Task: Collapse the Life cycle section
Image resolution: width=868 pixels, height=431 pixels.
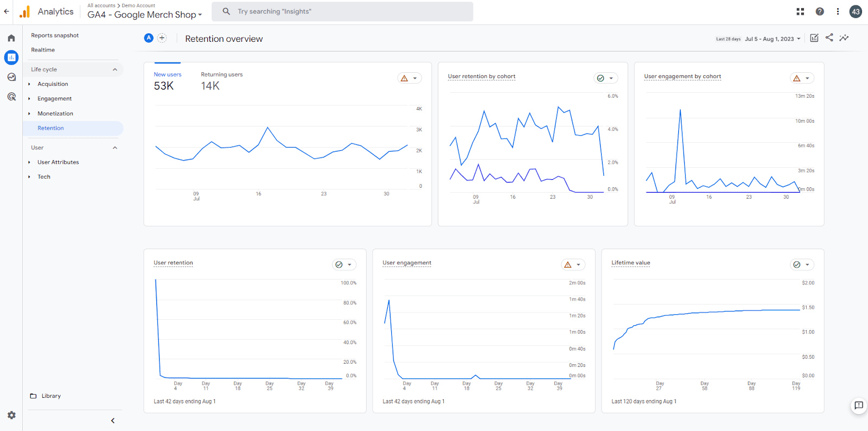Action: [x=115, y=69]
